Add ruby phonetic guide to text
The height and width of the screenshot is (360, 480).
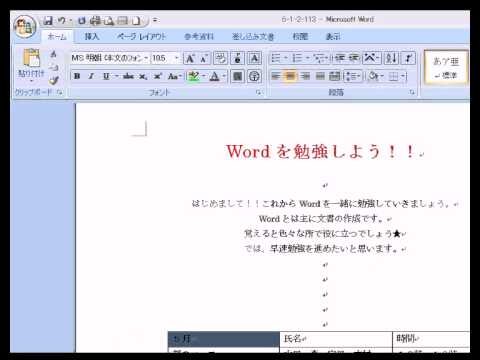[237, 58]
